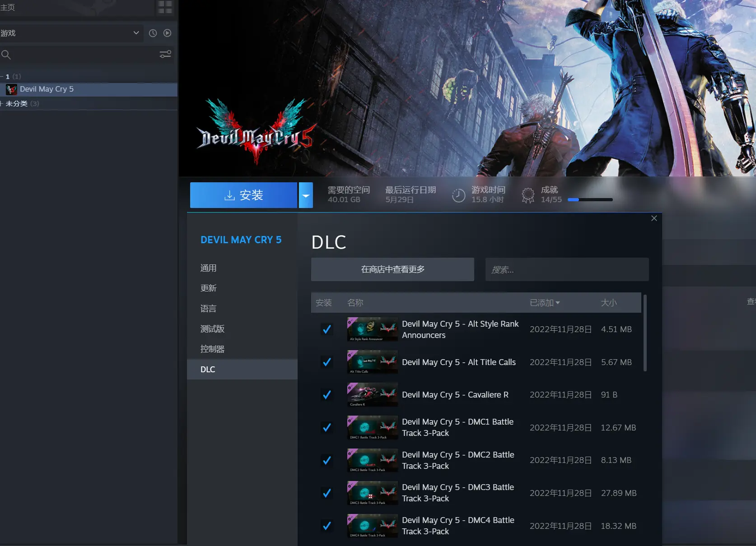Click the '27.89 MB' size value
Screen dimensions: 756x546
pyautogui.click(x=618, y=493)
